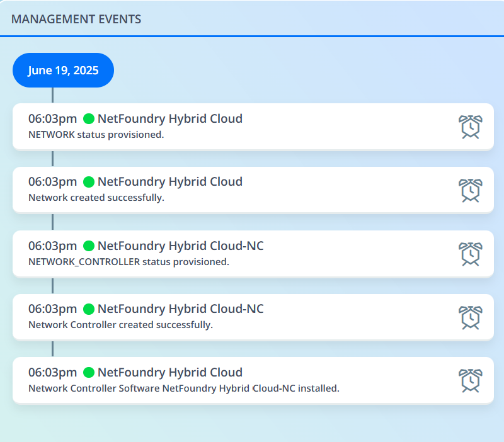Screen dimensions: 504x442
Task: Click the text 'NETWORK_CONTROLLER status provisioned.'
Action: pos(129,262)
